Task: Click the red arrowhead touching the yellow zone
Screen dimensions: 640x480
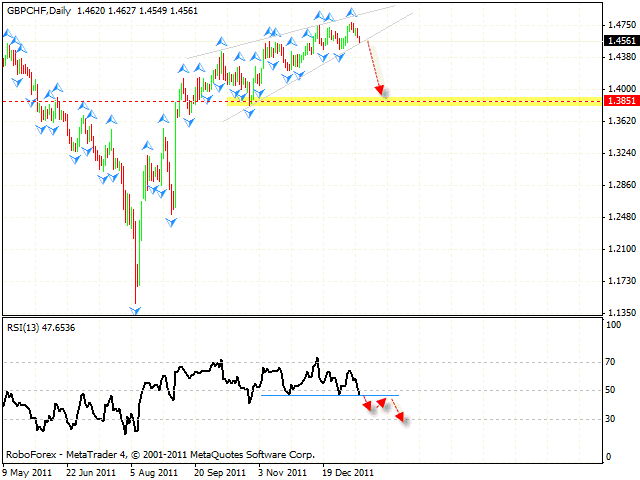Action: point(381,93)
